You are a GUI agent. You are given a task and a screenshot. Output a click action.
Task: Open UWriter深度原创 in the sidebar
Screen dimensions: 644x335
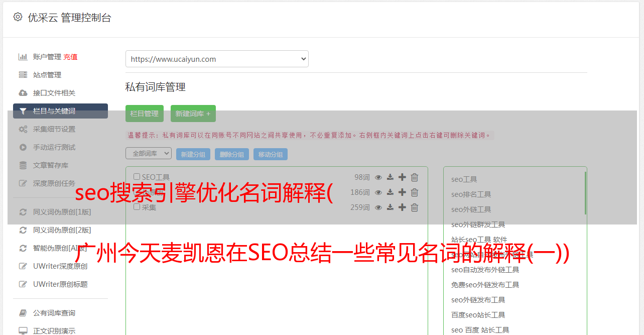[x=60, y=266]
